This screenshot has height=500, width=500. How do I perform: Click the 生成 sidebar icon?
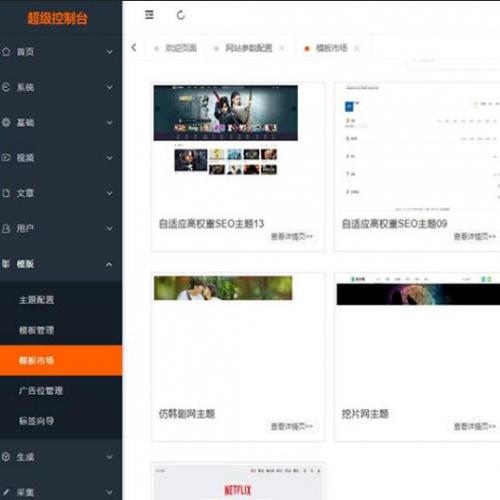[6, 457]
